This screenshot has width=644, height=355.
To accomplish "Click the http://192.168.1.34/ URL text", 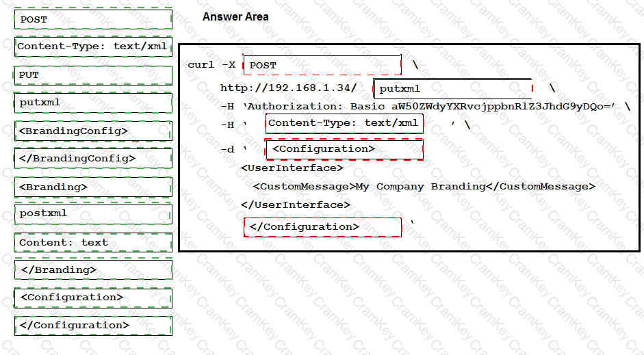I will (x=288, y=88).
